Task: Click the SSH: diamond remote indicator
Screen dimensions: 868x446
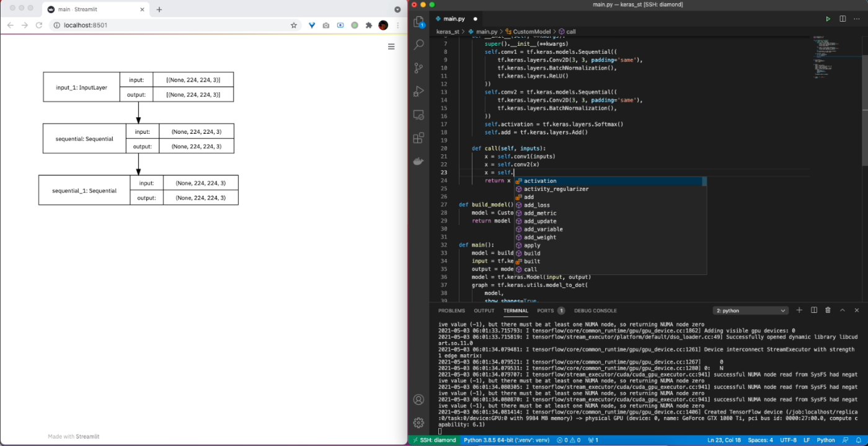Action: (433, 440)
